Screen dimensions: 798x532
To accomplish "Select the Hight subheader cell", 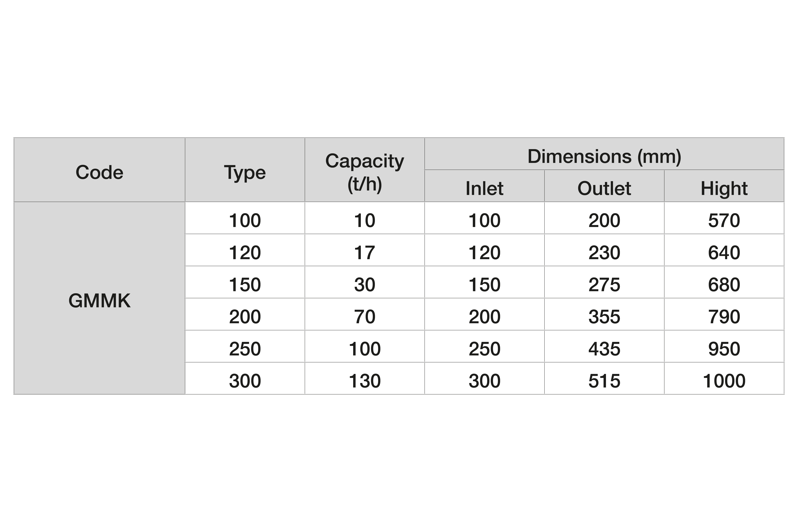I will [724, 186].
